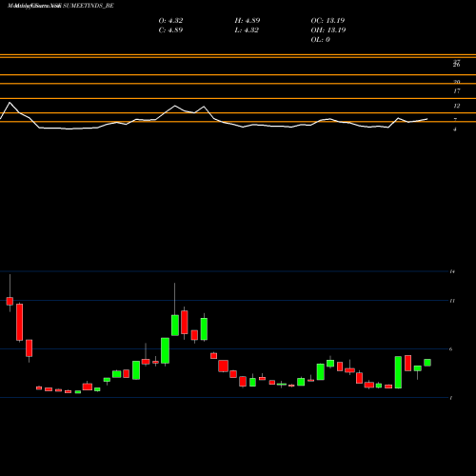Click the OH: 13.19 reading
The height and width of the screenshot is (476, 476).
pos(328,30)
